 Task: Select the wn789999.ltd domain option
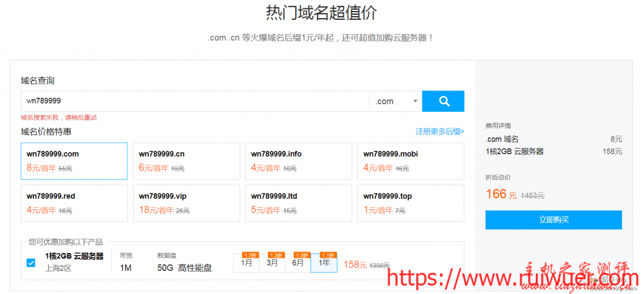click(298, 203)
